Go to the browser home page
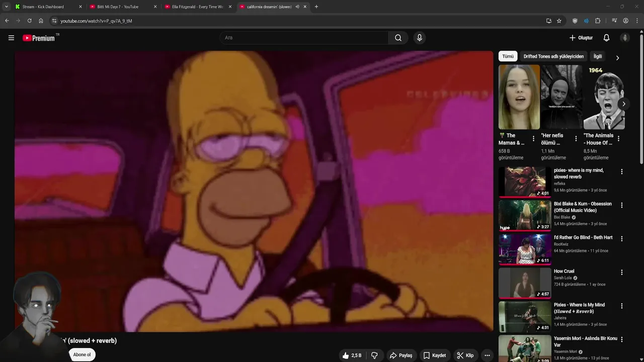This screenshot has height=362, width=644. tap(41, 21)
